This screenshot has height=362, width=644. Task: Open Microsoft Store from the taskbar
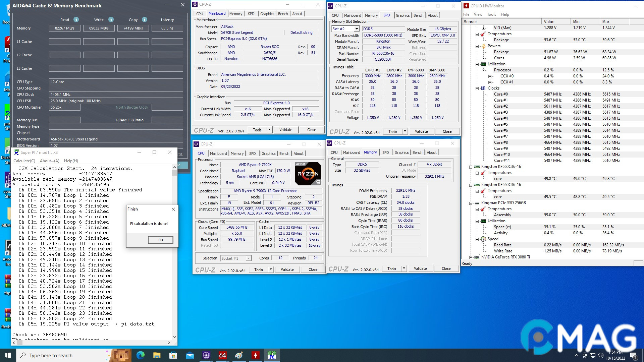coord(173,355)
